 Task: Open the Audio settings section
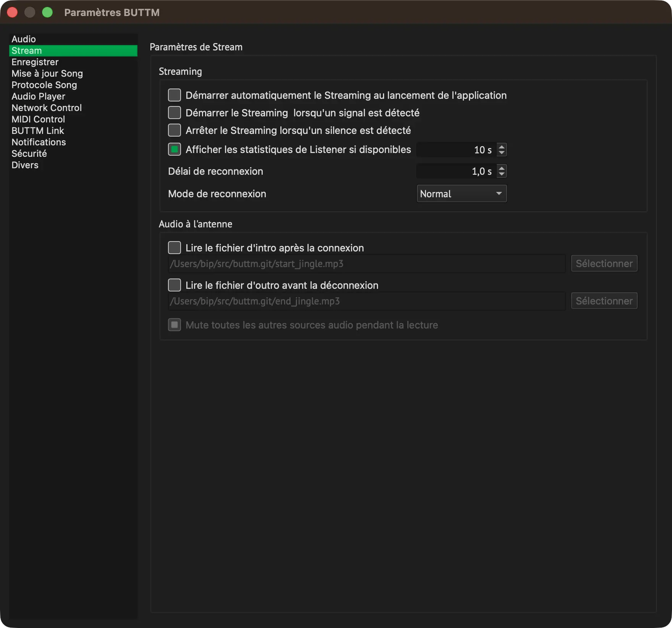coord(73,39)
